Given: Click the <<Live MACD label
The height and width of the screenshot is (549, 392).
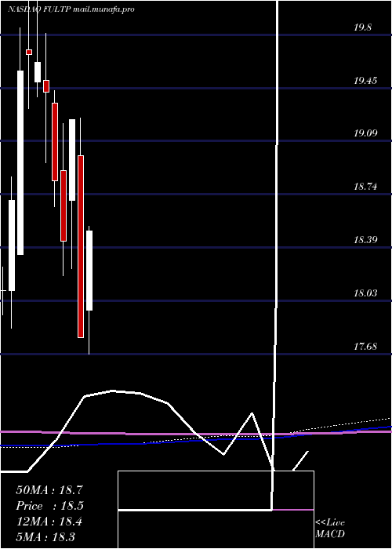Looking at the screenshot, I should click(x=330, y=528).
